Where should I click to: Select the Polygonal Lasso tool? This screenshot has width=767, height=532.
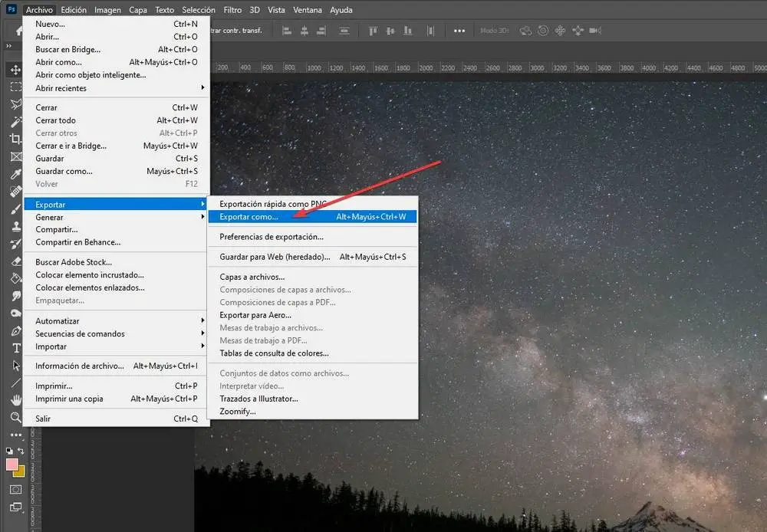(15, 104)
